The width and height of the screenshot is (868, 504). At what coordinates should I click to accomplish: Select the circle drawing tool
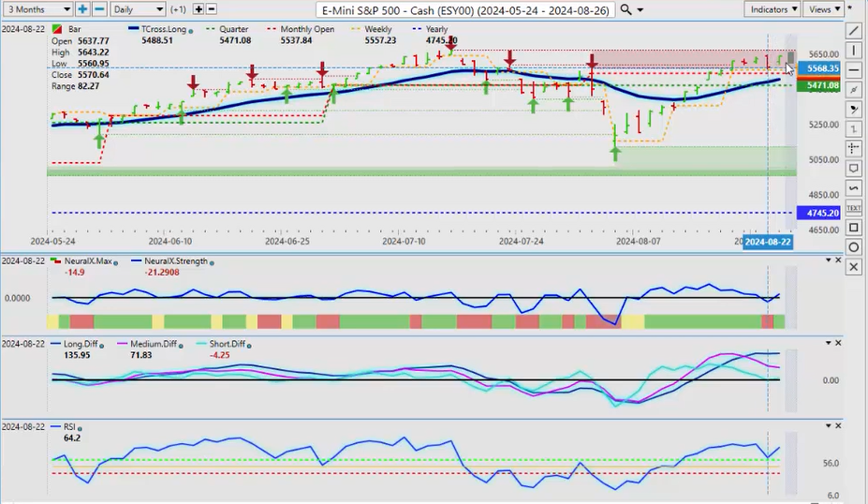coord(853,247)
